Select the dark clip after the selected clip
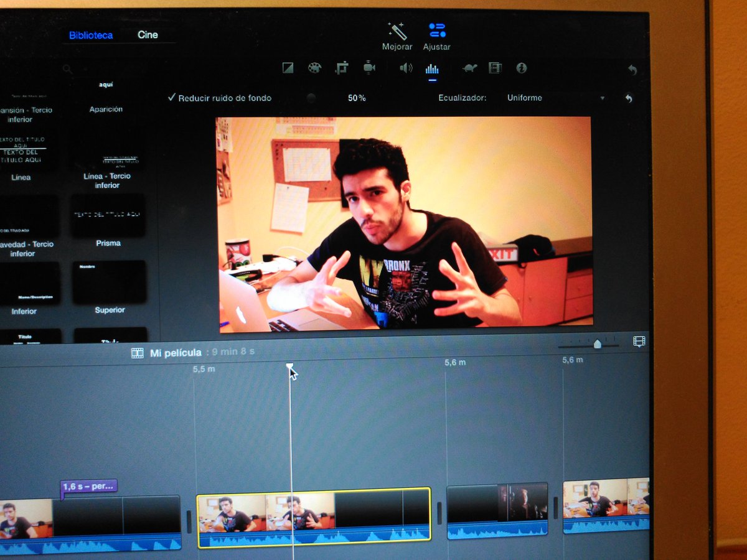Image resolution: width=747 pixels, height=560 pixels. 497,510
